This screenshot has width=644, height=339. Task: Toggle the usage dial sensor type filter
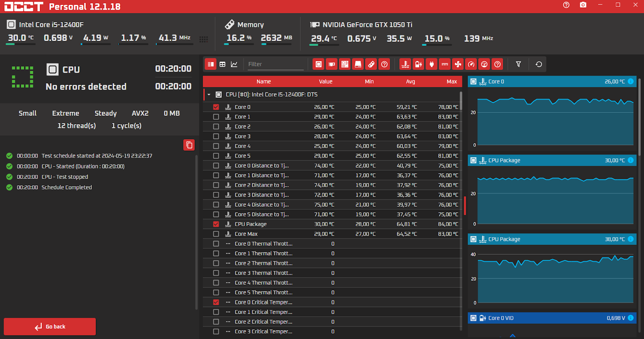click(485, 64)
